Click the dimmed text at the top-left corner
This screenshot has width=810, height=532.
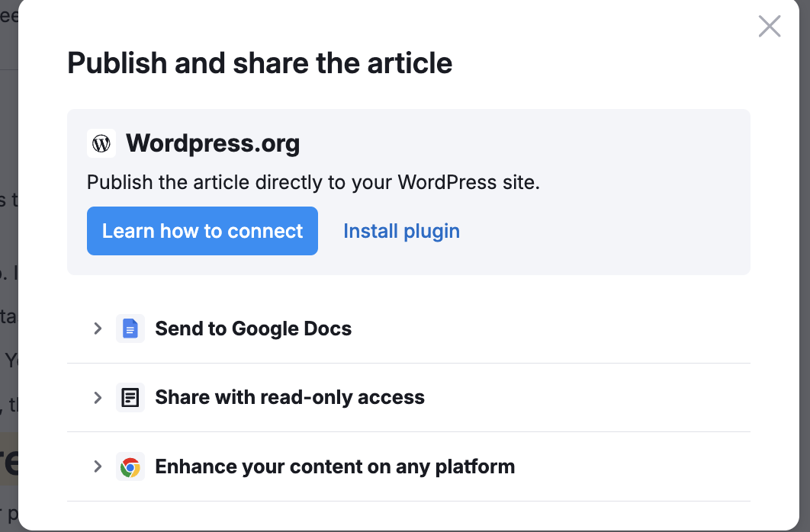pyautogui.click(x=8, y=17)
